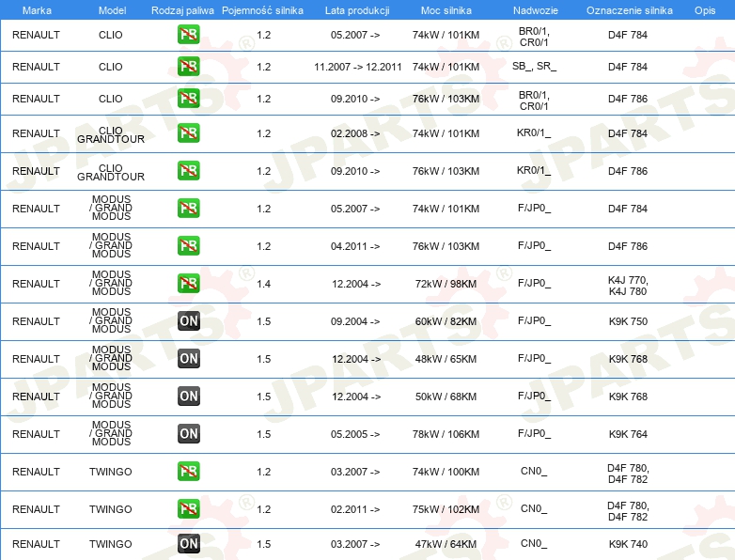Click ON diesel icon in TWINGO K9K 740 row
This screenshot has width=735, height=560.
tap(188, 544)
